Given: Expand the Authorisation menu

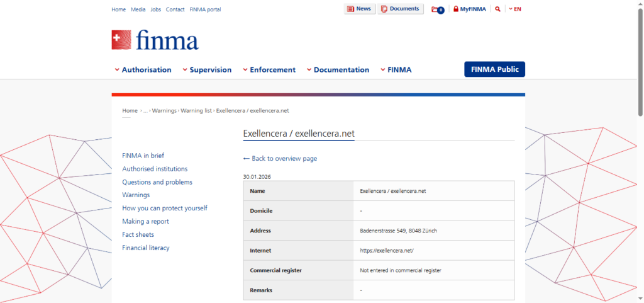Looking at the screenshot, I should (x=143, y=70).
